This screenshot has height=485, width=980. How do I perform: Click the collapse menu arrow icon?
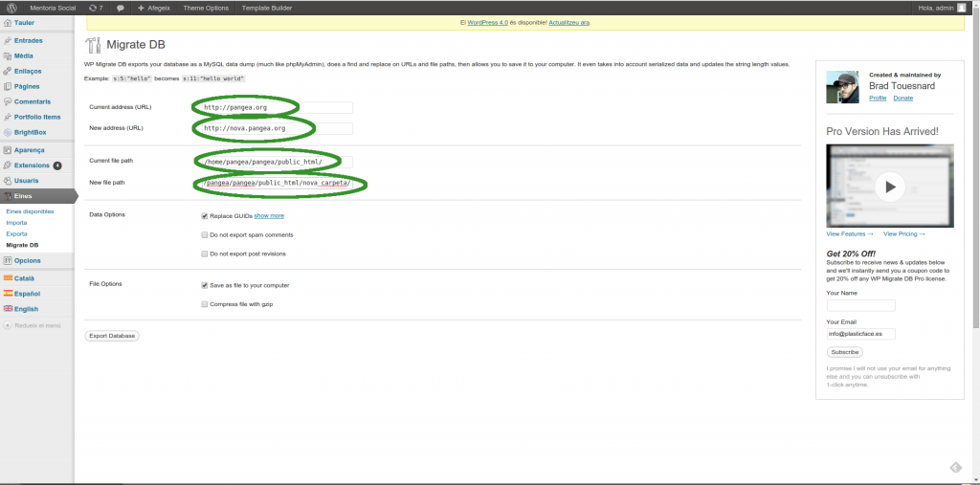pyautogui.click(x=7, y=325)
